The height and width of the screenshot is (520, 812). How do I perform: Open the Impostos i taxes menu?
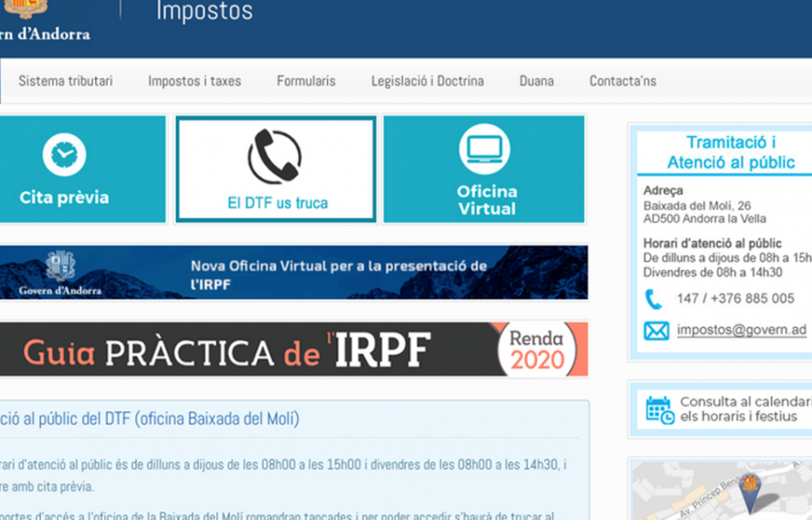pyautogui.click(x=194, y=81)
